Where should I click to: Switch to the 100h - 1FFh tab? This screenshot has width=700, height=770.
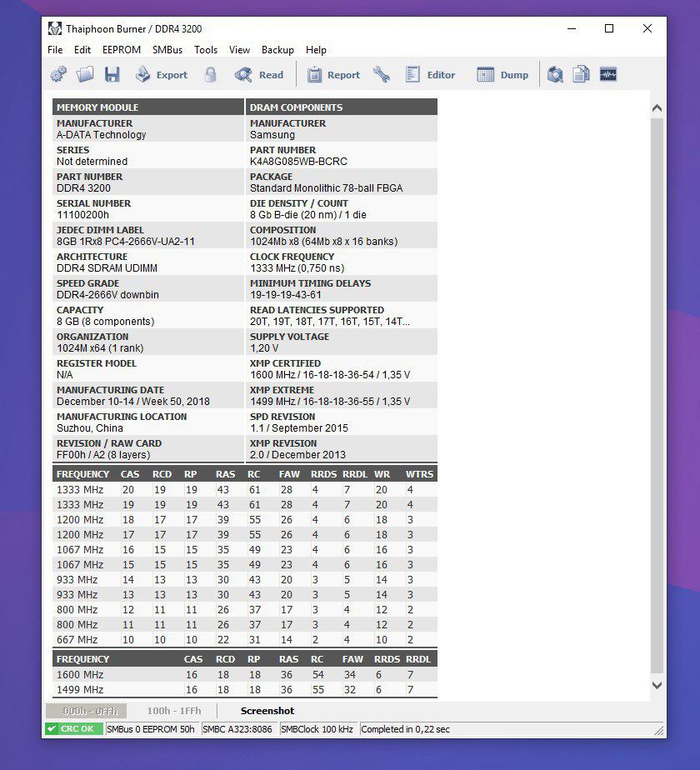click(174, 711)
